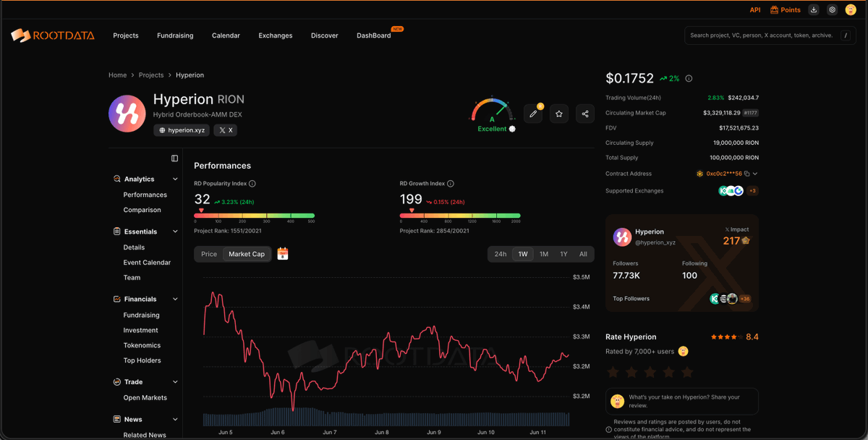Click the emoji beside Rated by users
This screenshot has height=440, width=868.
click(x=684, y=351)
